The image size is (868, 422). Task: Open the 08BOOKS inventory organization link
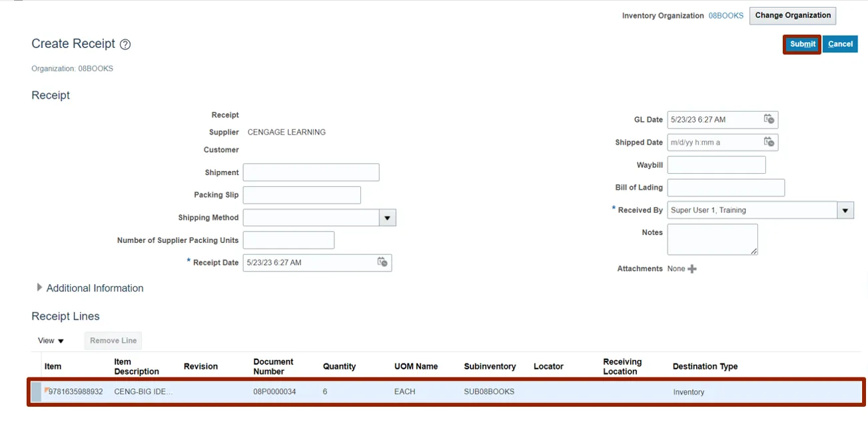pos(725,16)
